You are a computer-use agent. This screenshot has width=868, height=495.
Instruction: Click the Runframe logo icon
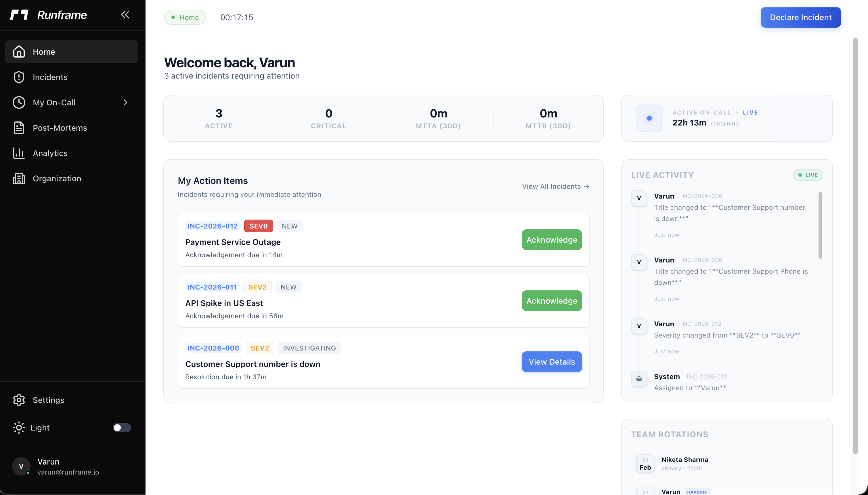(19, 15)
